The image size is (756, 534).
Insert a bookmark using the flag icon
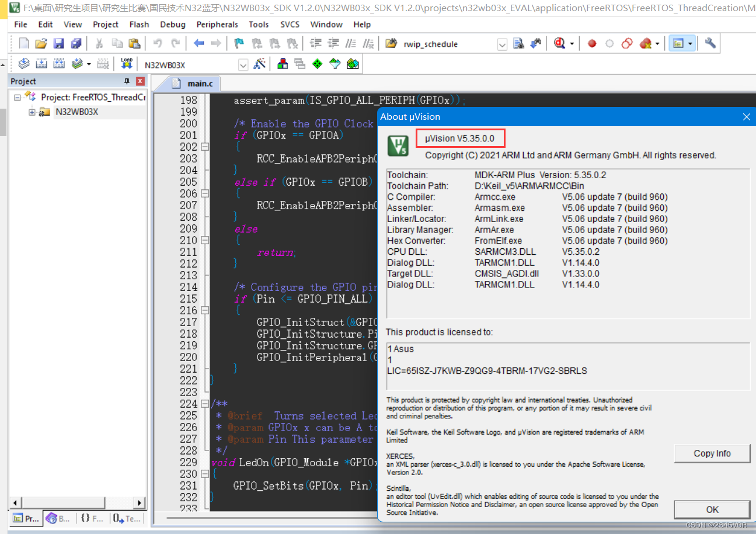coord(239,44)
